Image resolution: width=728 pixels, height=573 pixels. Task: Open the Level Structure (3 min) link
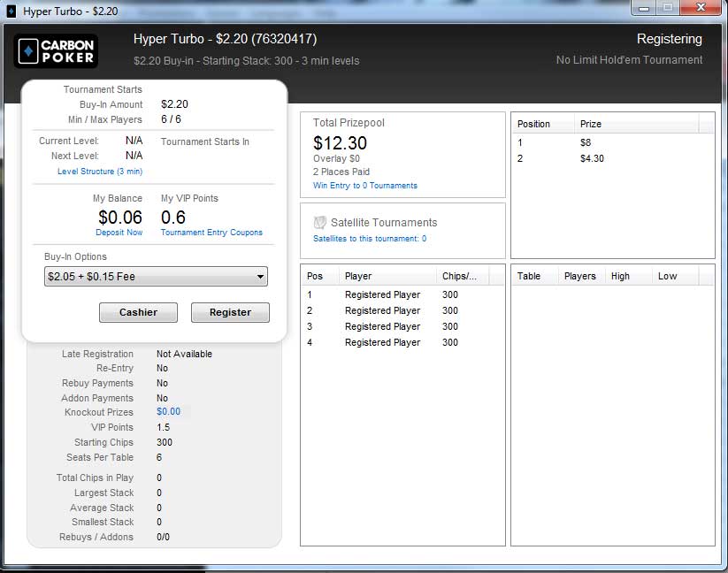coord(100,172)
